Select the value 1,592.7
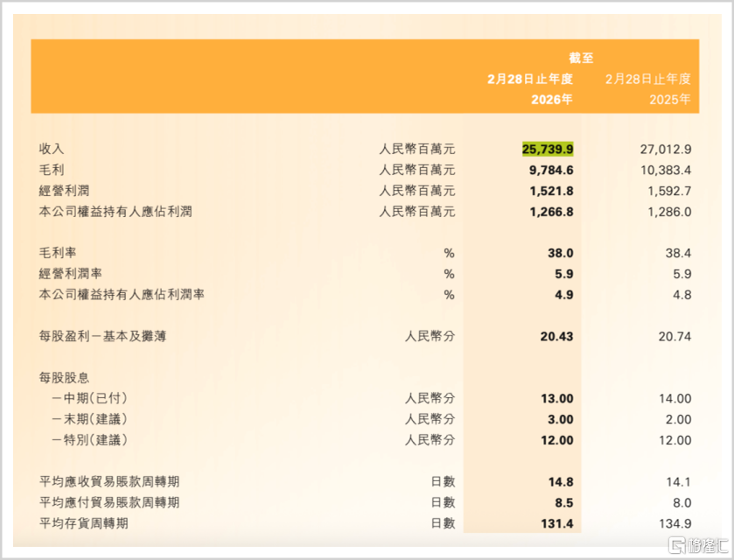The width and height of the screenshot is (734, 560). [x=669, y=191]
